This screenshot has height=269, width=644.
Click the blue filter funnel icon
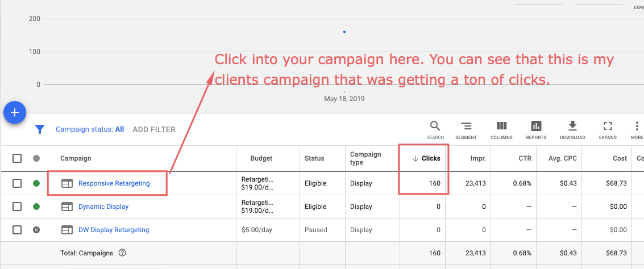click(x=39, y=129)
